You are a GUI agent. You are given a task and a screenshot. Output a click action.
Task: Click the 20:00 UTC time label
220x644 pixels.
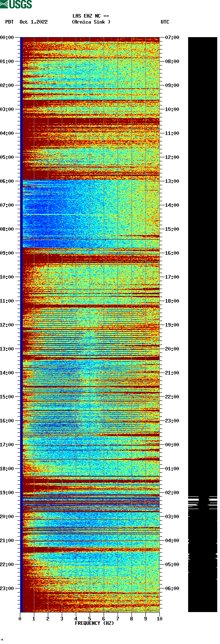[172, 349]
